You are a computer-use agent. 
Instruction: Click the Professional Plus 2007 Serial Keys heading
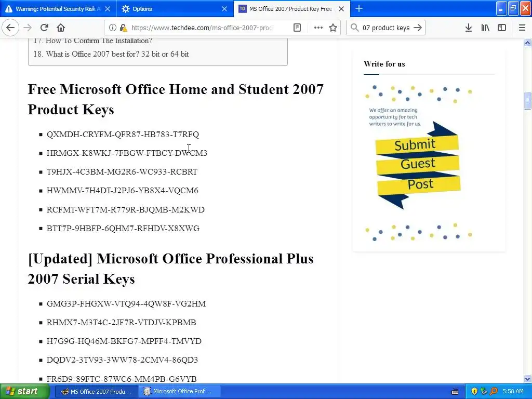click(x=170, y=269)
